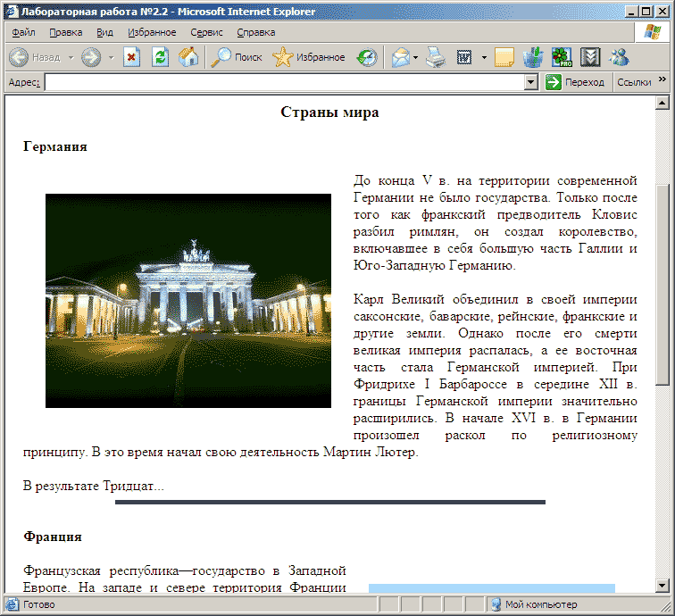The image size is (675, 616).
Task: Click the Stop loading icon
Action: pos(131,57)
